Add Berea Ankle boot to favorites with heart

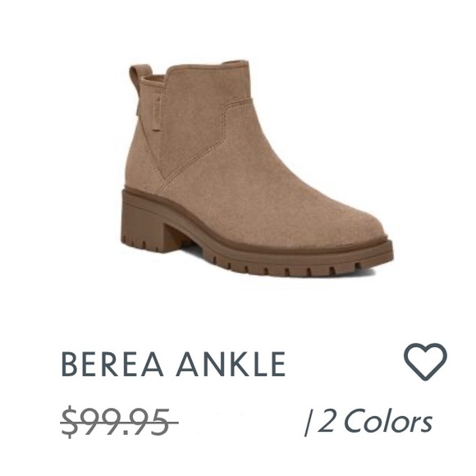(x=425, y=362)
